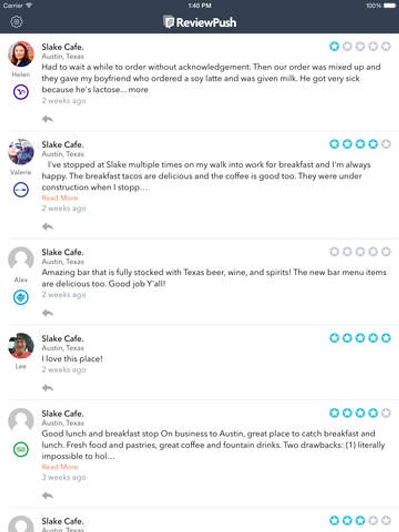This screenshot has height=532, width=399.
Task: Read More on the good lunch review
Action: 60,467
